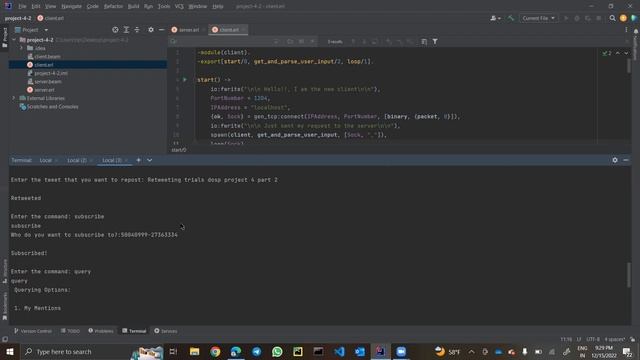Open the Navigate menu
Viewport: 640px width, 360px height.
71,6
